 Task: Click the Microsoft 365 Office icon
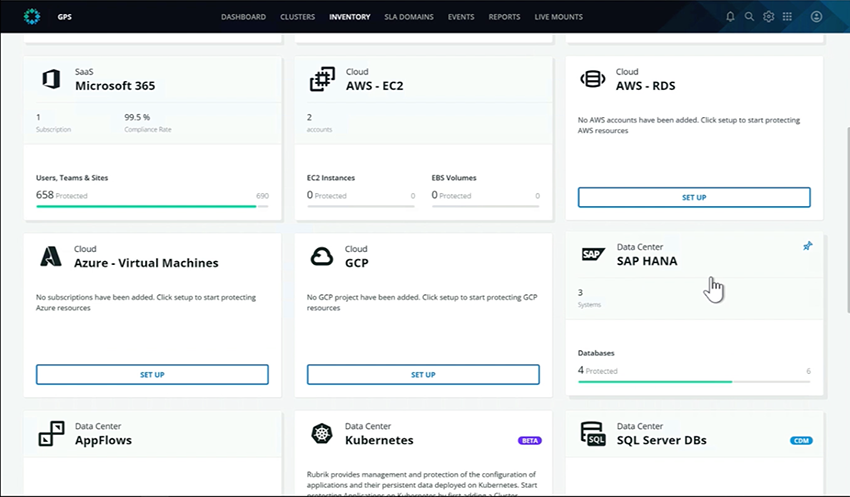tap(51, 79)
